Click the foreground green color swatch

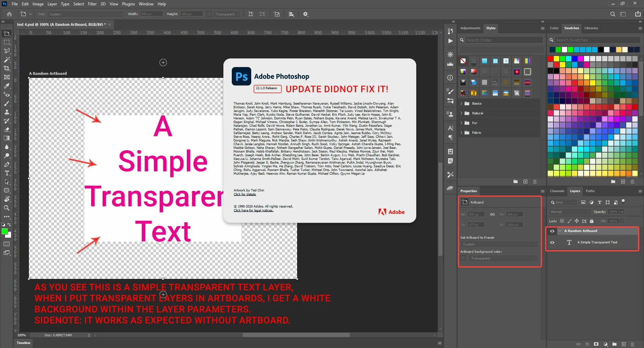[5, 231]
